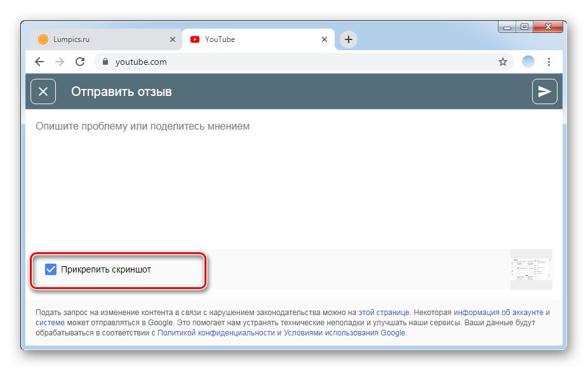Click the lock icon in the address bar

coord(105,62)
